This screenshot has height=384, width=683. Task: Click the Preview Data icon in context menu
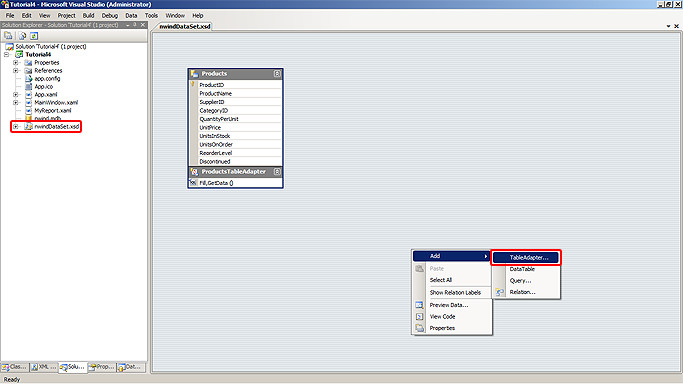[419, 305]
